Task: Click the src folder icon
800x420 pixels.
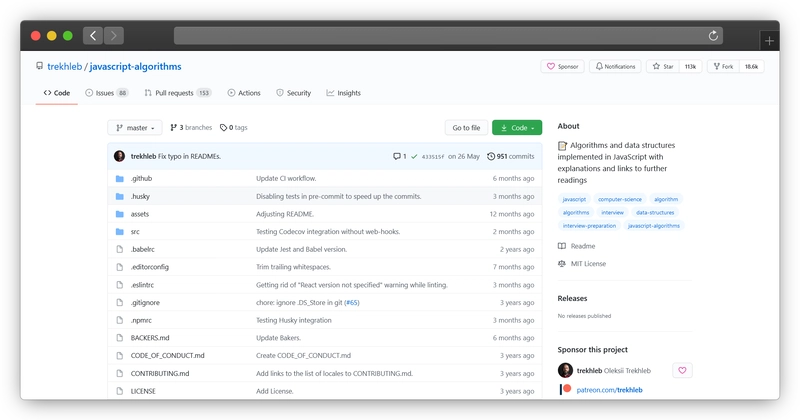Action: [119, 232]
